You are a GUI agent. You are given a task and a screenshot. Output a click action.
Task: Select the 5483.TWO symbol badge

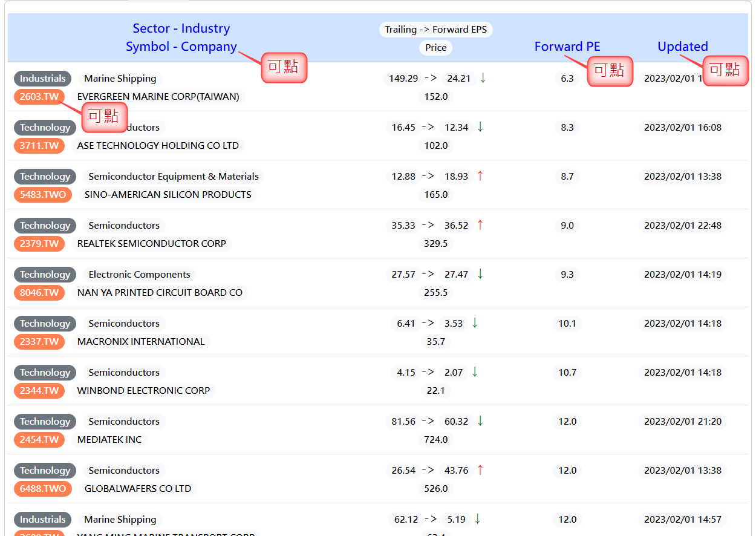42,195
